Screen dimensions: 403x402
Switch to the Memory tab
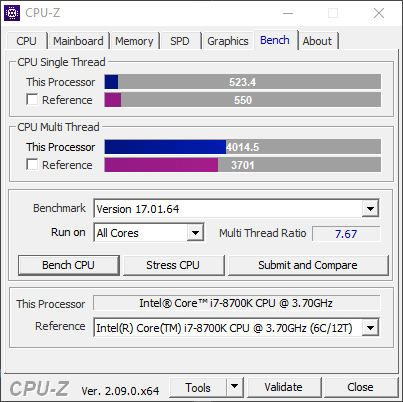(x=134, y=41)
